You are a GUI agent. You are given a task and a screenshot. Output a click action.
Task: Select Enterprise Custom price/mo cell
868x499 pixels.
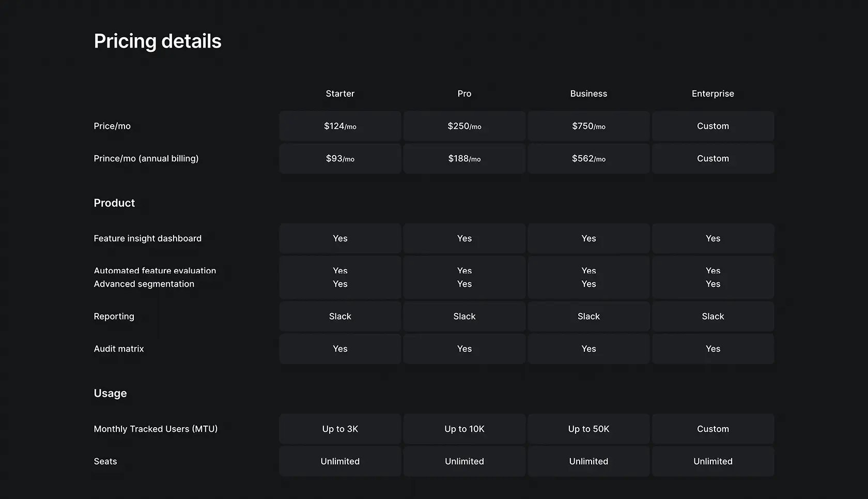click(x=713, y=126)
